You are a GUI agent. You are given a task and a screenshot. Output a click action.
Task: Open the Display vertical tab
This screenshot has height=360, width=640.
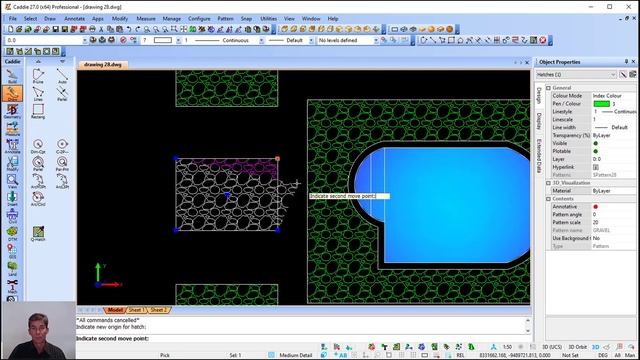pyautogui.click(x=539, y=121)
